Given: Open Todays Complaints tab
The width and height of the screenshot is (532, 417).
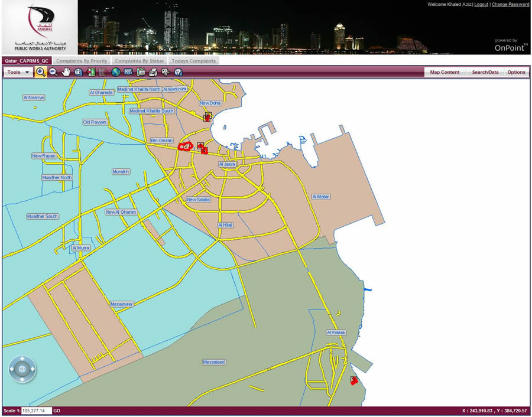Looking at the screenshot, I should [193, 61].
